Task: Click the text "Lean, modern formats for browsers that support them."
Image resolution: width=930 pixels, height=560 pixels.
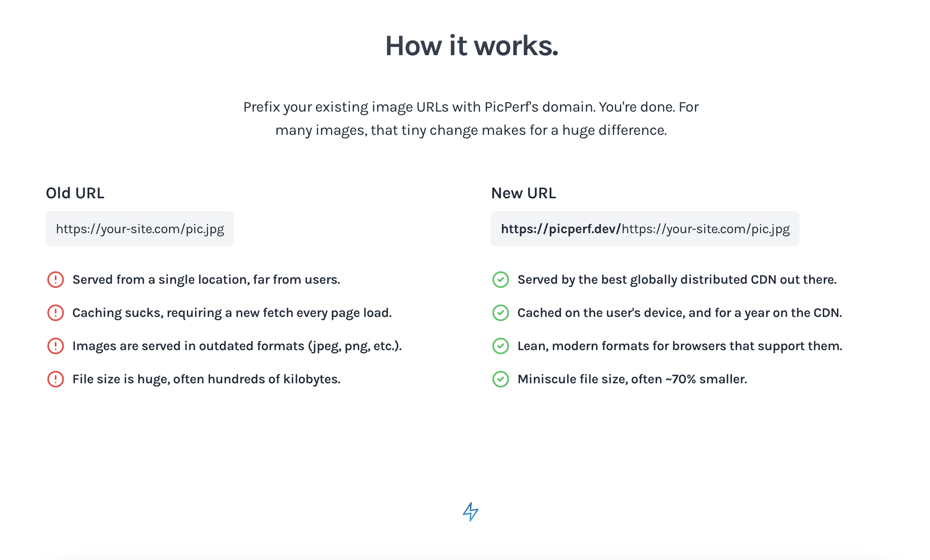Action: click(680, 346)
